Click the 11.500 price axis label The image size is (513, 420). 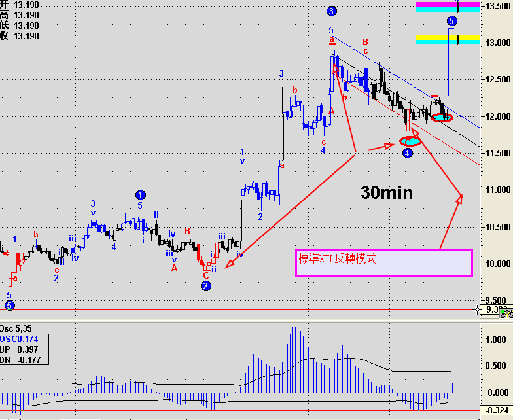[497, 153]
